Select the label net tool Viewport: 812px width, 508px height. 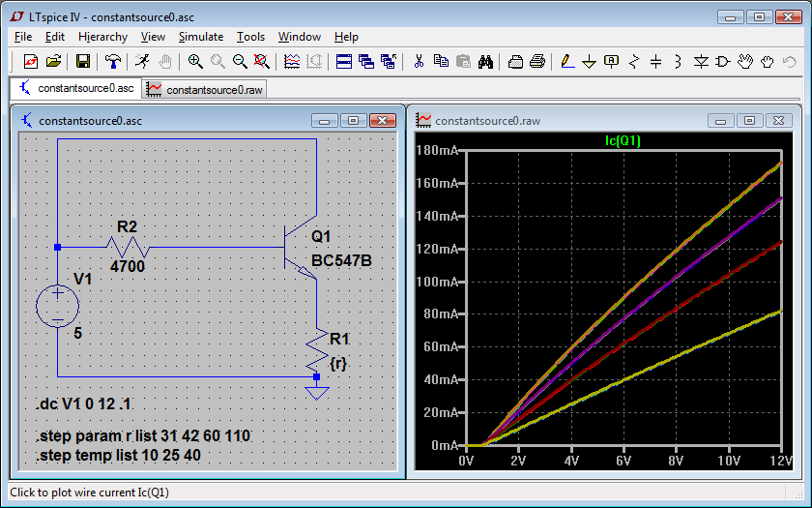612,62
